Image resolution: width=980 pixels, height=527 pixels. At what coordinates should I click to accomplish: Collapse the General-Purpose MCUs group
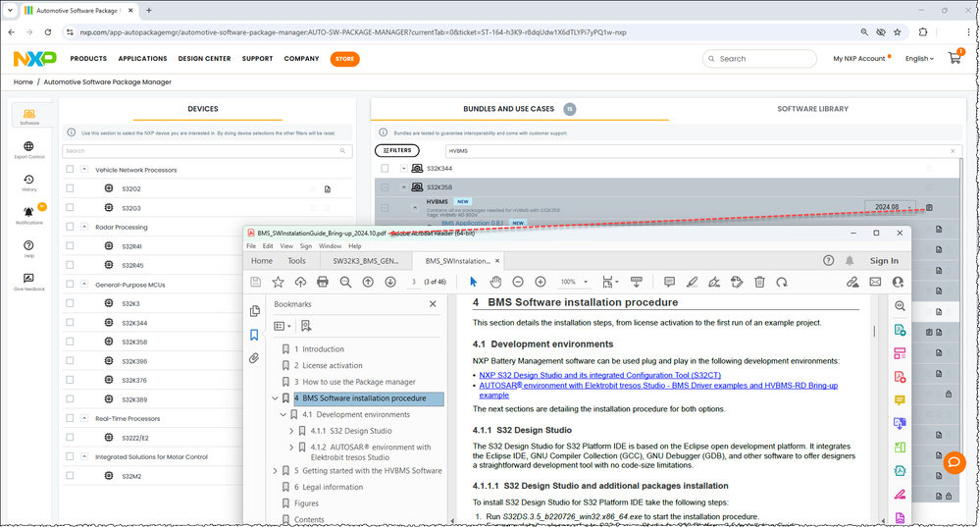click(x=84, y=284)
